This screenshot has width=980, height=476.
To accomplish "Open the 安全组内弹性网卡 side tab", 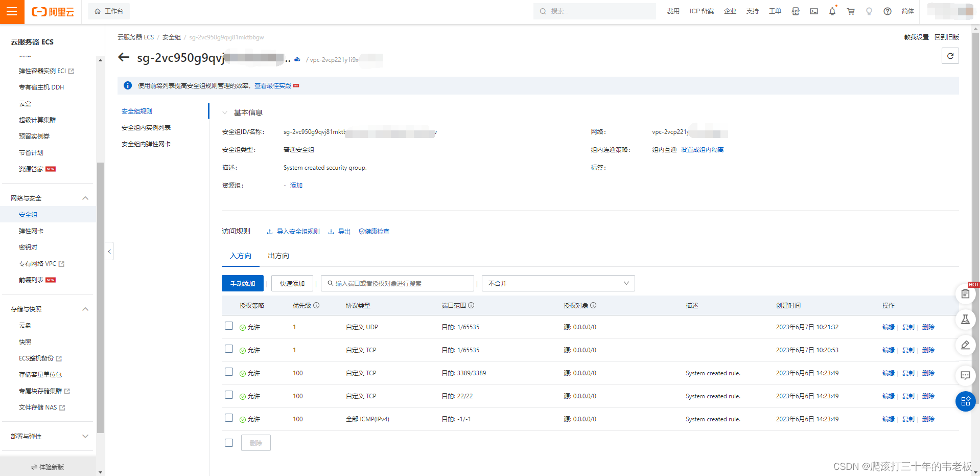I will 146,144.
